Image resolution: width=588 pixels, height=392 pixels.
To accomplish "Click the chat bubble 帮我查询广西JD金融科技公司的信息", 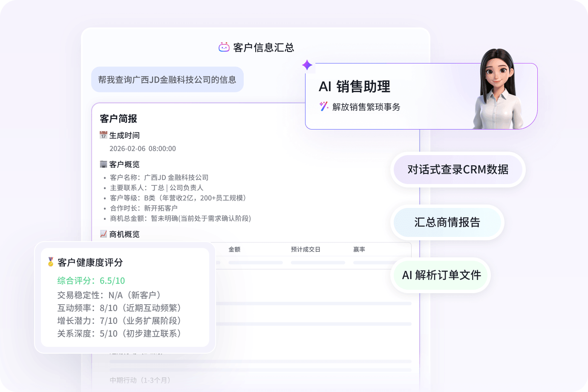I will [x=167, y=80].
